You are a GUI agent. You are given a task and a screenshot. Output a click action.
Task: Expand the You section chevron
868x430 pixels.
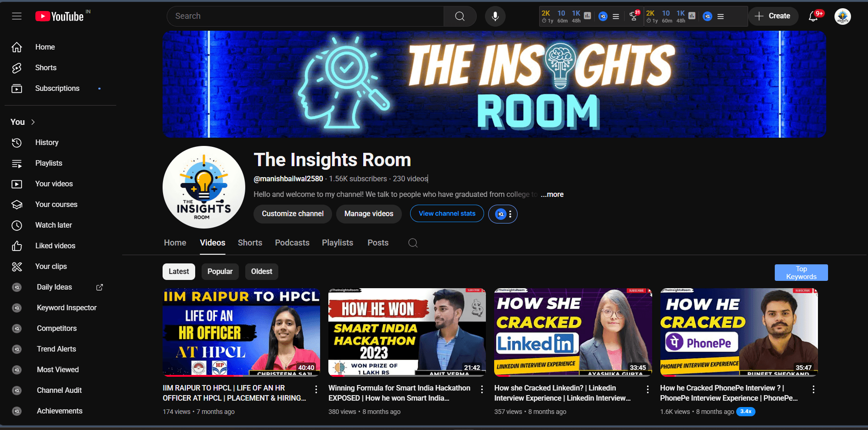point(32,122)
